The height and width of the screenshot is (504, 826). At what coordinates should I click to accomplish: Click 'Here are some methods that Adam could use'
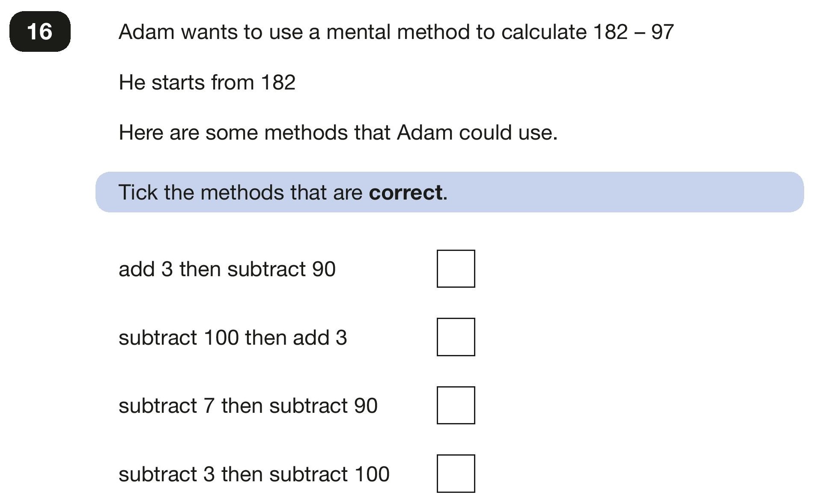click(x=338, y=132)
